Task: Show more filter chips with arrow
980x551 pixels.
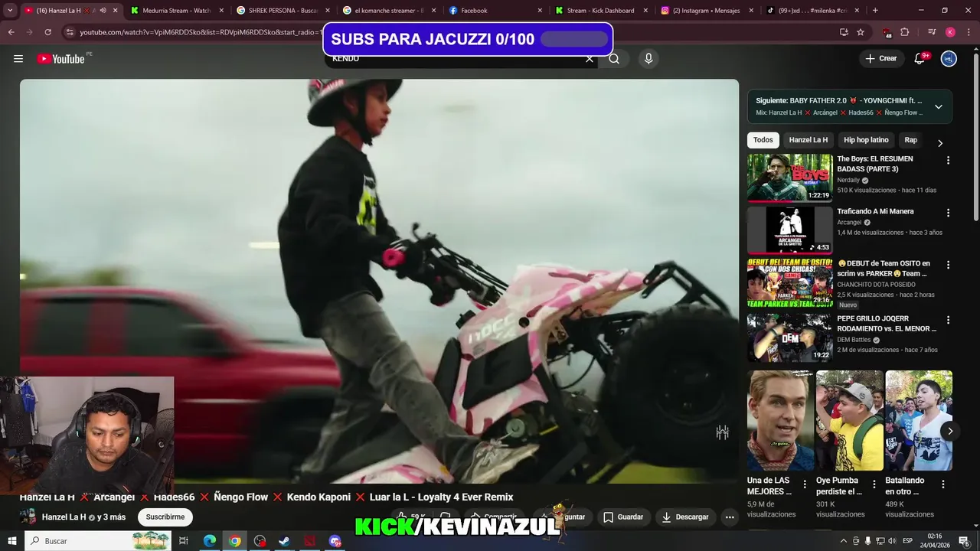Action: (x=940, y=143)
